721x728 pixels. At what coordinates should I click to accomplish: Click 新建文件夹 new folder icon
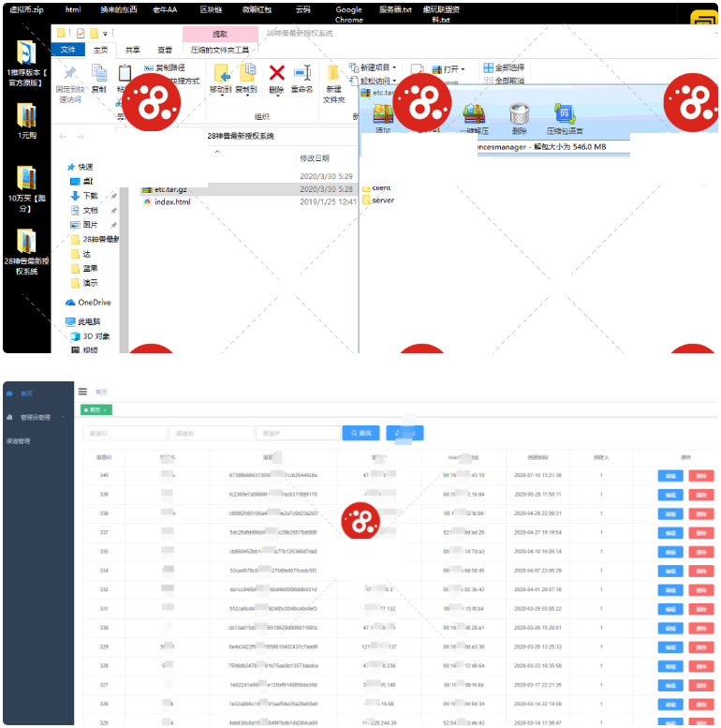tap(333, 74)
